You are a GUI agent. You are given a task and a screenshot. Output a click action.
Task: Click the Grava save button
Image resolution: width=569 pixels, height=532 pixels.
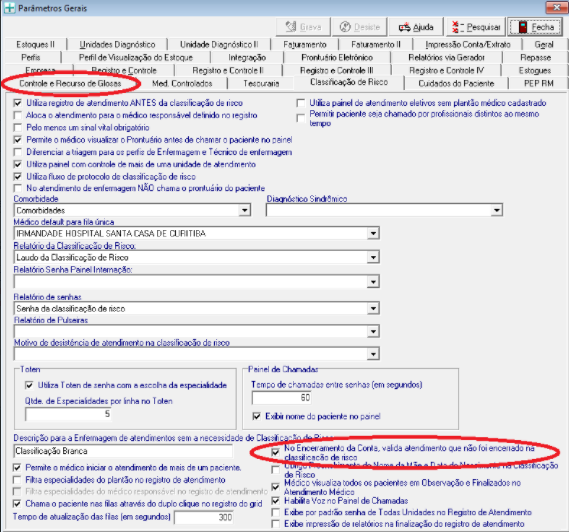pyautogui.click(x=303, y=27)
